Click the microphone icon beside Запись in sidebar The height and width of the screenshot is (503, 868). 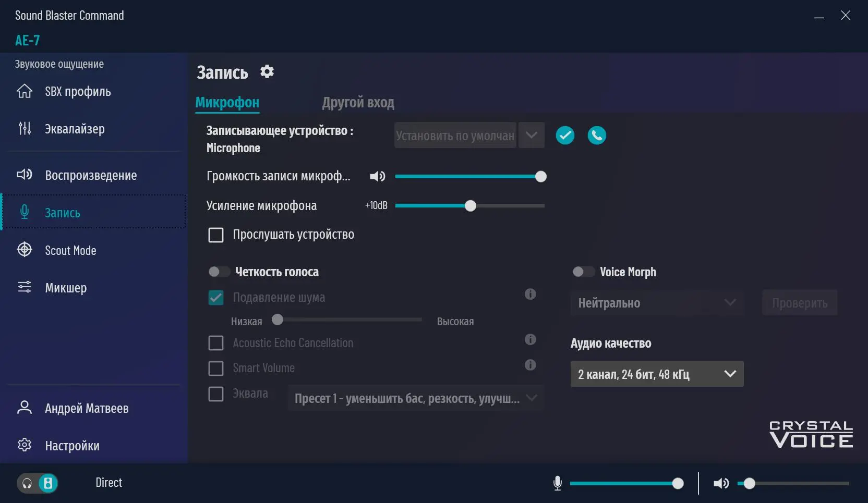click(25, 212)
